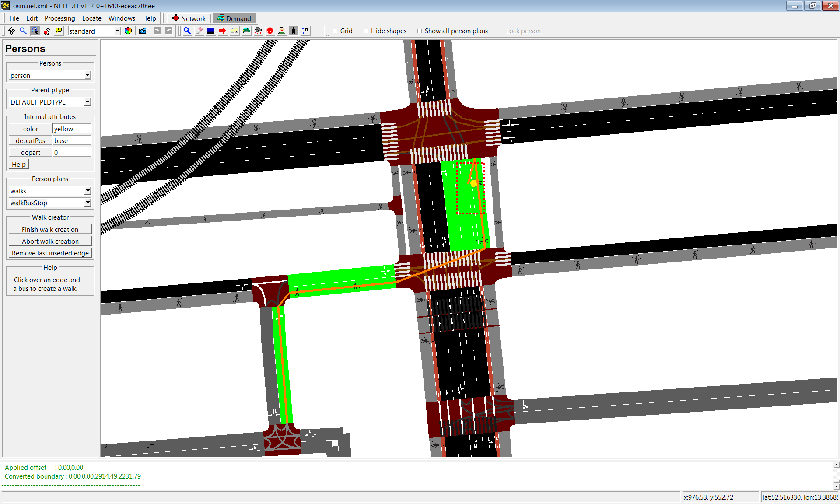
Task: Click Finish walk creation button
Action: pyautogui.click(x=50, y=229)
